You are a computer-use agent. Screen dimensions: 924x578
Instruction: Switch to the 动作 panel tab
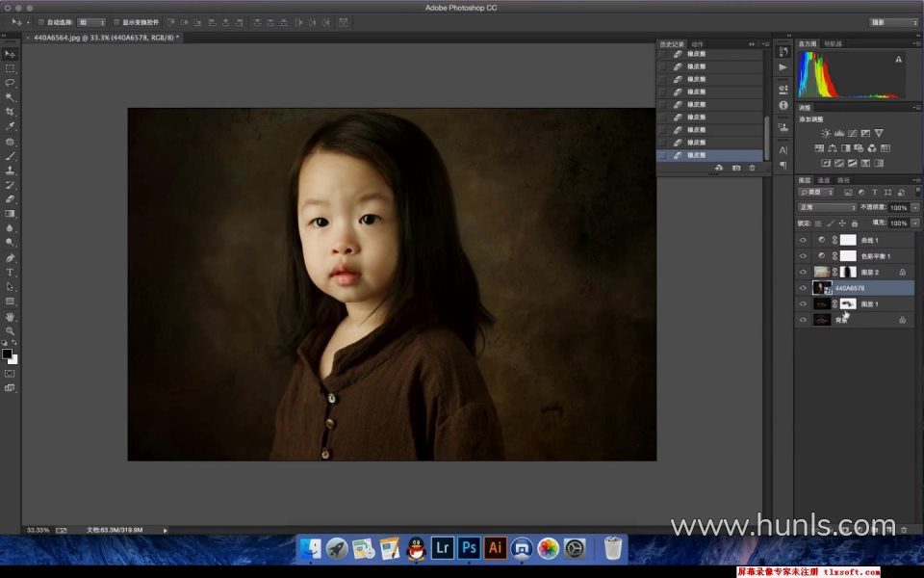coord(698,44)
